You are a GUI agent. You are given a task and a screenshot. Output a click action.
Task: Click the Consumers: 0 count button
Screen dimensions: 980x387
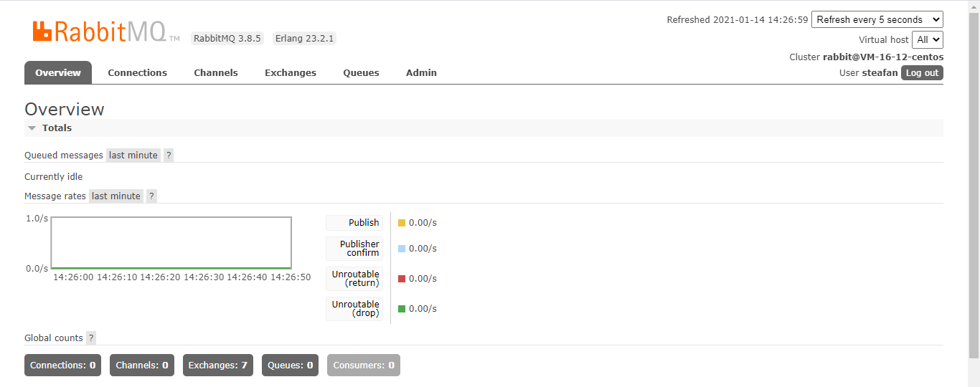click(x=364, y=365)
